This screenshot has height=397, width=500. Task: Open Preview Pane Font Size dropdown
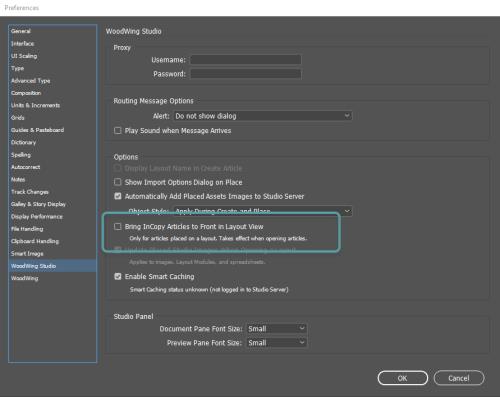click(x=276, y=343)
